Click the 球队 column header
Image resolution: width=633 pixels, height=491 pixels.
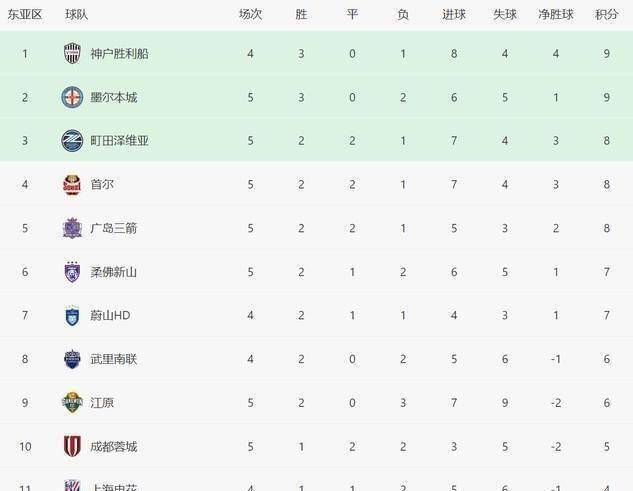[76, 15]
